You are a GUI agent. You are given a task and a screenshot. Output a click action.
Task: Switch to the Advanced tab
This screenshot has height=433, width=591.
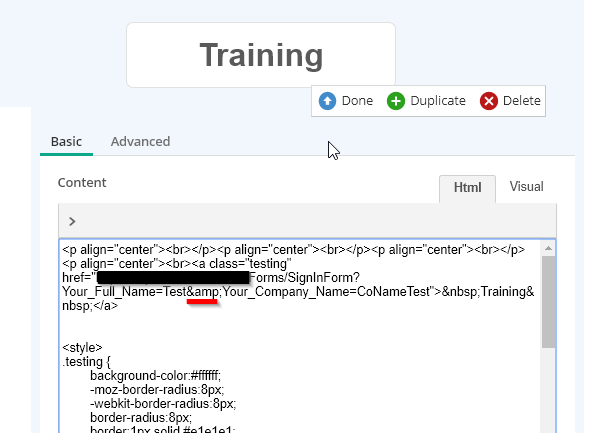[x=140, y=141]
